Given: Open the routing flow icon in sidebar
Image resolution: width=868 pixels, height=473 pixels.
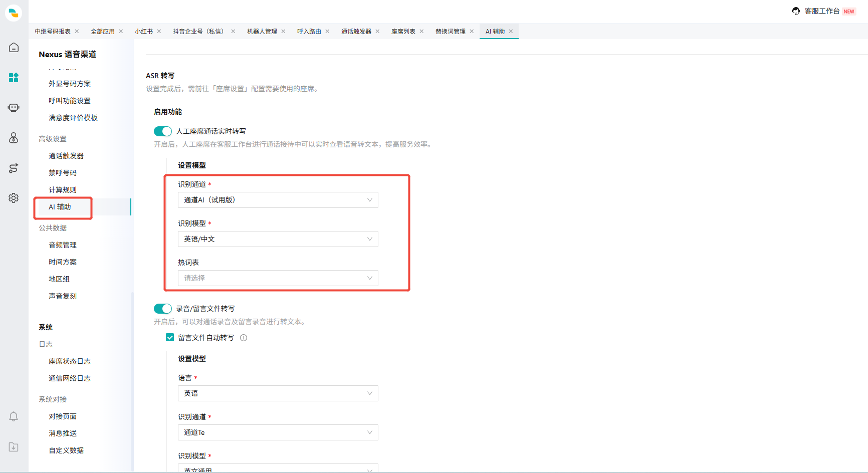Looking at the screenshot, I should coord(14,168).
